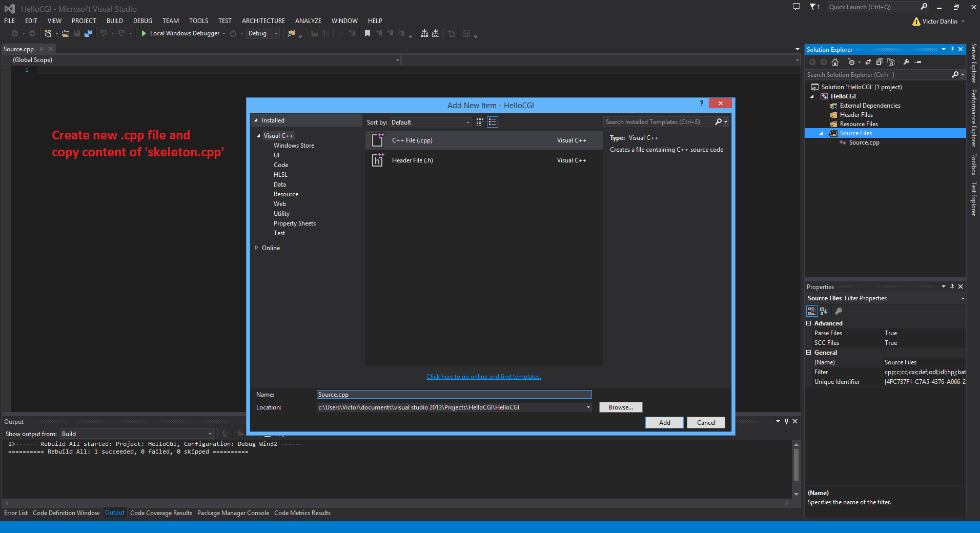Click the Collapse All icon in Solution Explorer
The height and width of the screenshot is (533, 980).
[x=880, y=62]
